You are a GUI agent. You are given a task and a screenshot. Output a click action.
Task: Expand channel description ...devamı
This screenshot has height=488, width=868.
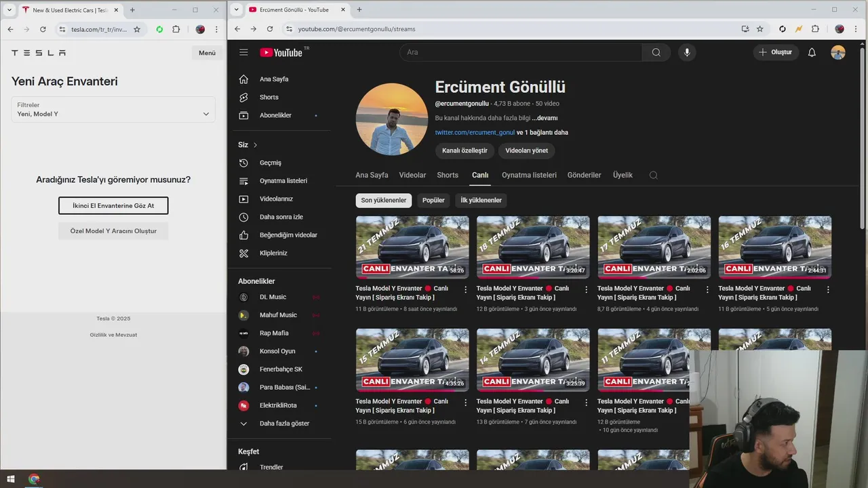(545, 118)
